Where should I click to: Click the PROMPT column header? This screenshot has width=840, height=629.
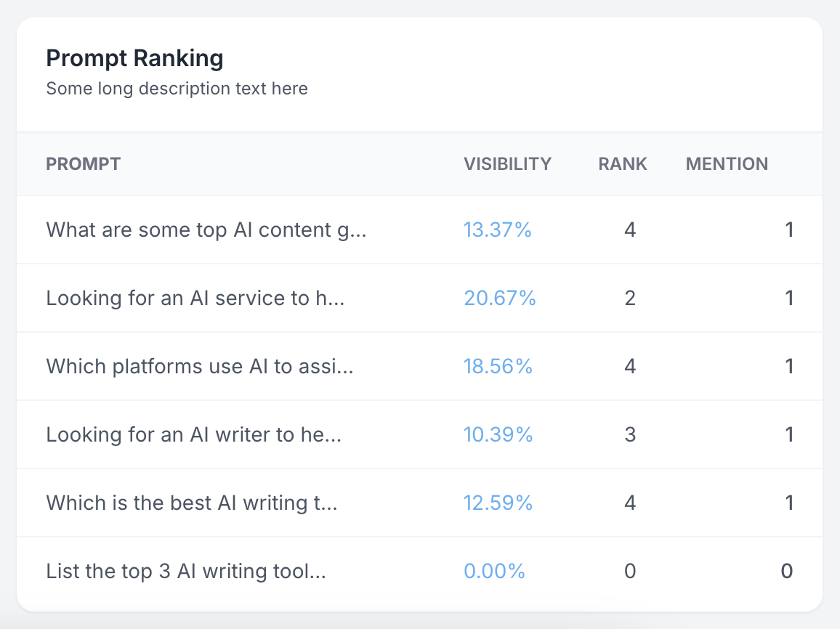84,164
